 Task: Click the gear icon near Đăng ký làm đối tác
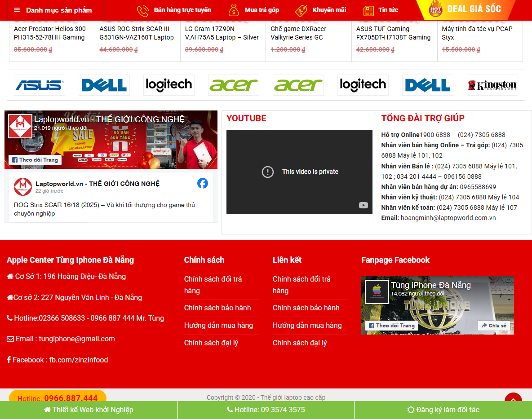tap(411, 410)
